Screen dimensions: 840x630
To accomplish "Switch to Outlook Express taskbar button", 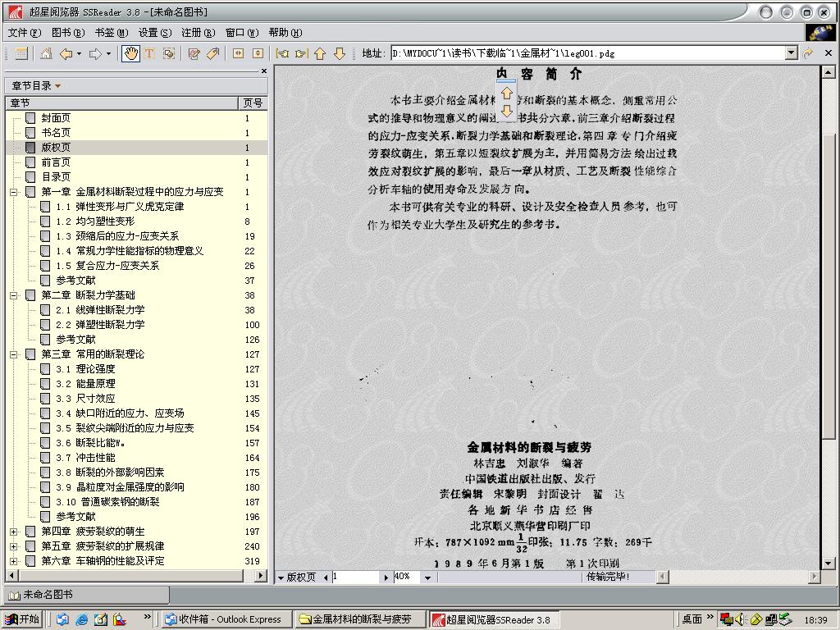I will (x=226, y=619).
